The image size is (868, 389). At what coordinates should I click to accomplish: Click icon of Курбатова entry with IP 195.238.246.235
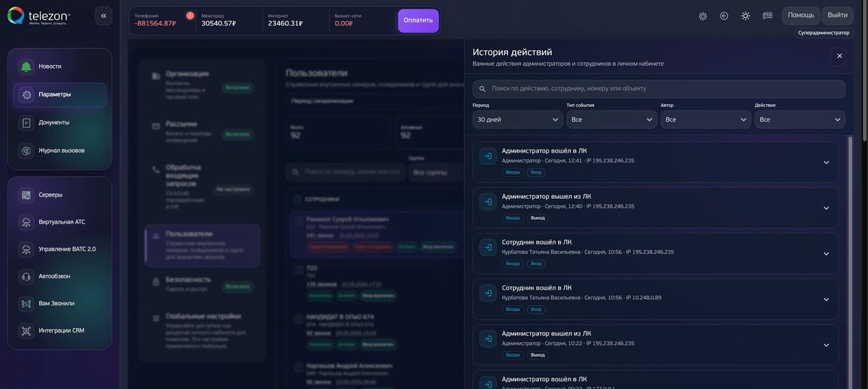click(x=488, y=247)
